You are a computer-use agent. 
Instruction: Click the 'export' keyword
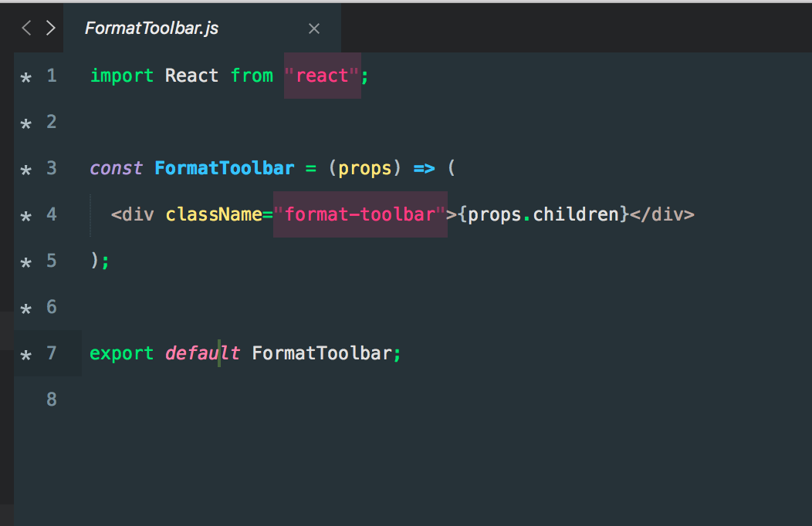point(122,354)
